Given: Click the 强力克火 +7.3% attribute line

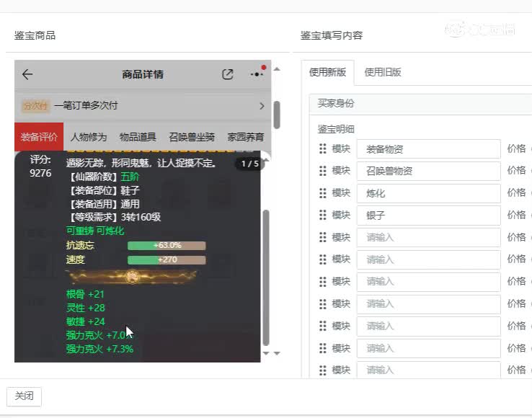Looking at the screenshot, I should (99, 349).
